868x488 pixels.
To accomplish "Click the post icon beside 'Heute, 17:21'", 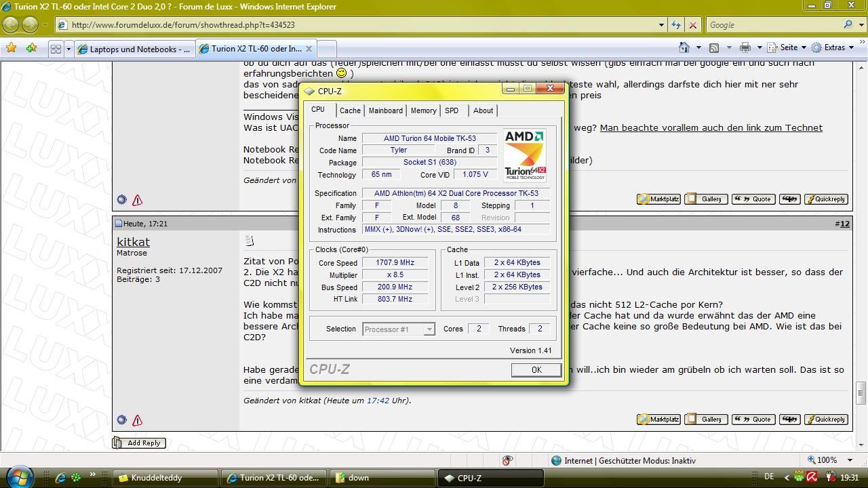I will (119, 224).
